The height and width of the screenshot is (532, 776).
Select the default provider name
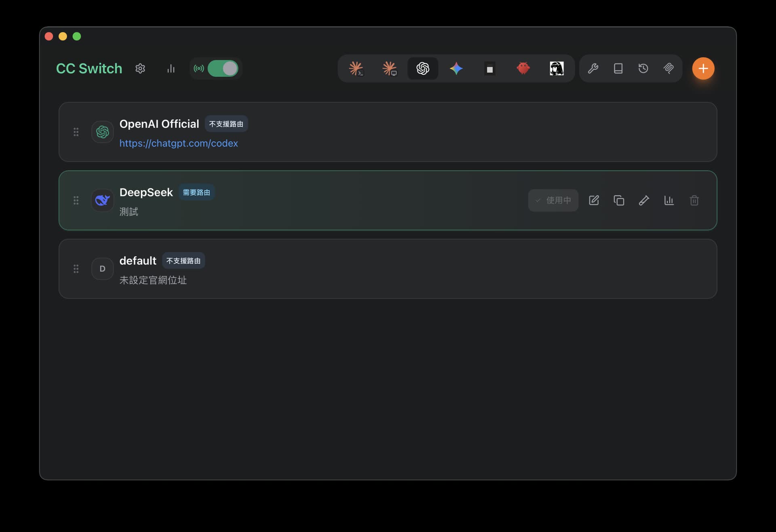(x=138, y=261)
